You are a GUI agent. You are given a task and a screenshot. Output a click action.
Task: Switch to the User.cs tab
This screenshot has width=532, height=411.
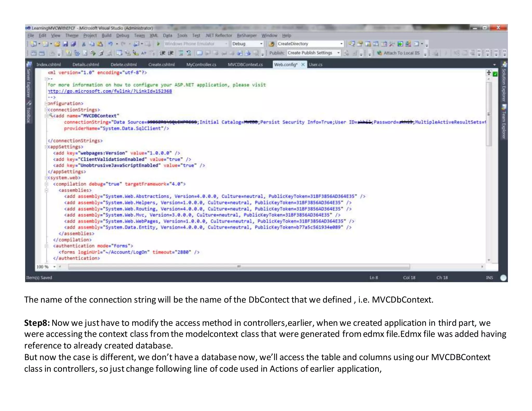[x=316, y=65]
